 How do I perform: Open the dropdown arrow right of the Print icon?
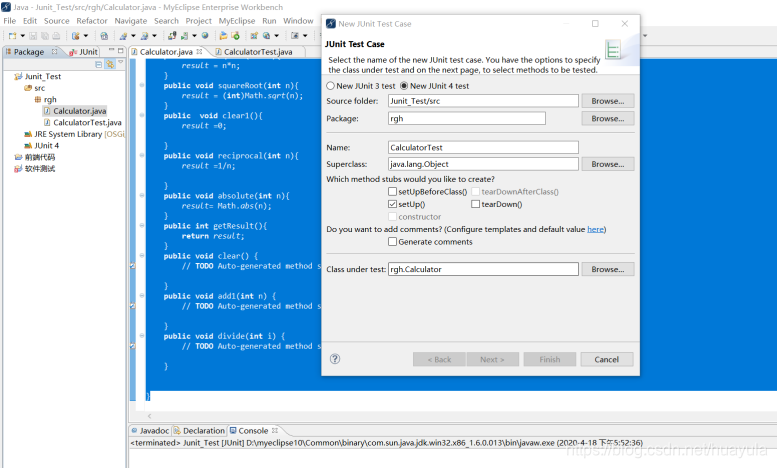[86, 36]
